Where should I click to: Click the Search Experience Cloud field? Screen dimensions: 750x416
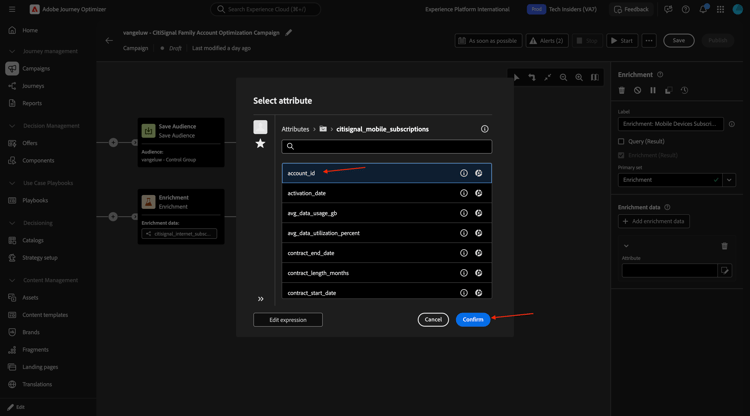[x=265, y=9]
